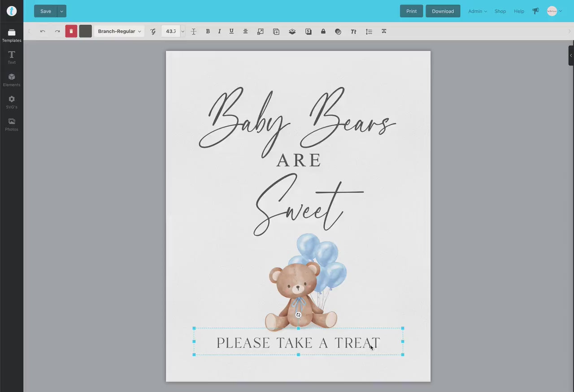Click the top-left selection handle of text box
Viewport: 574px width, 392px height.
coord(194,328)
